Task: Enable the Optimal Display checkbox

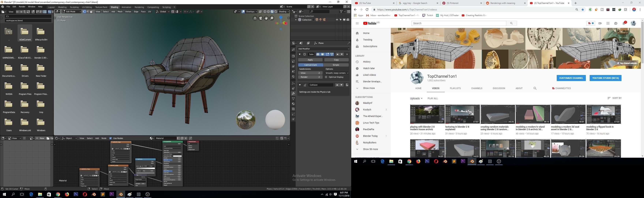Action: 326,77
